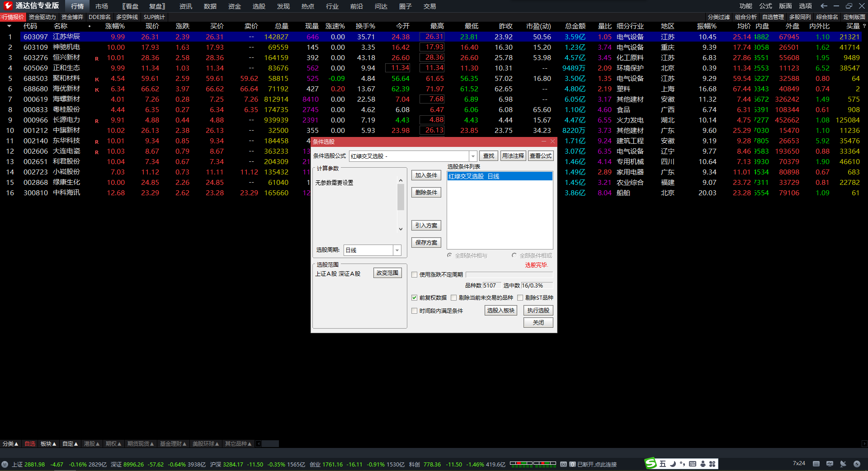Expand 基金理财▲ bottom menu
This screenshot has width=868, height=471.
pos(173,444)
